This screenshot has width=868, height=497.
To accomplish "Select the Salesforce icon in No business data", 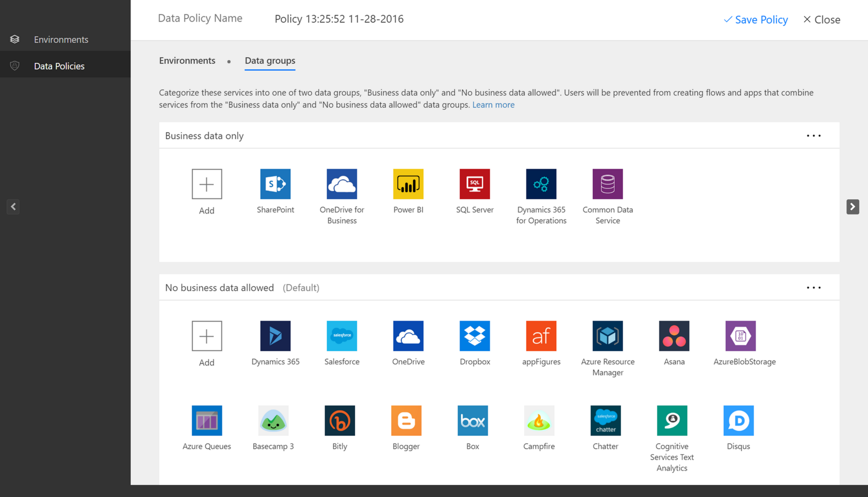I will 342,336.
